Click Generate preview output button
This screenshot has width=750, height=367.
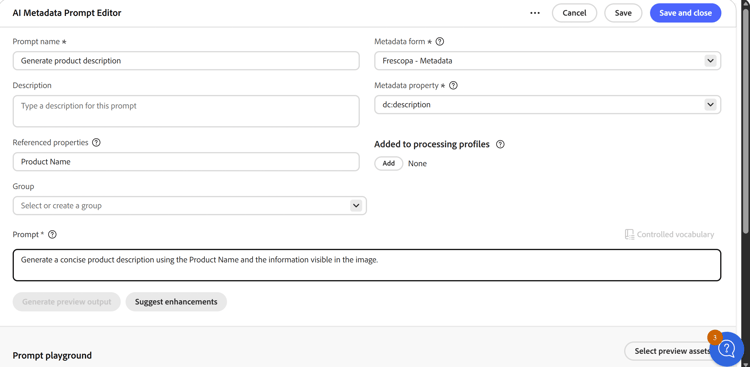click(x=66, y=302)
